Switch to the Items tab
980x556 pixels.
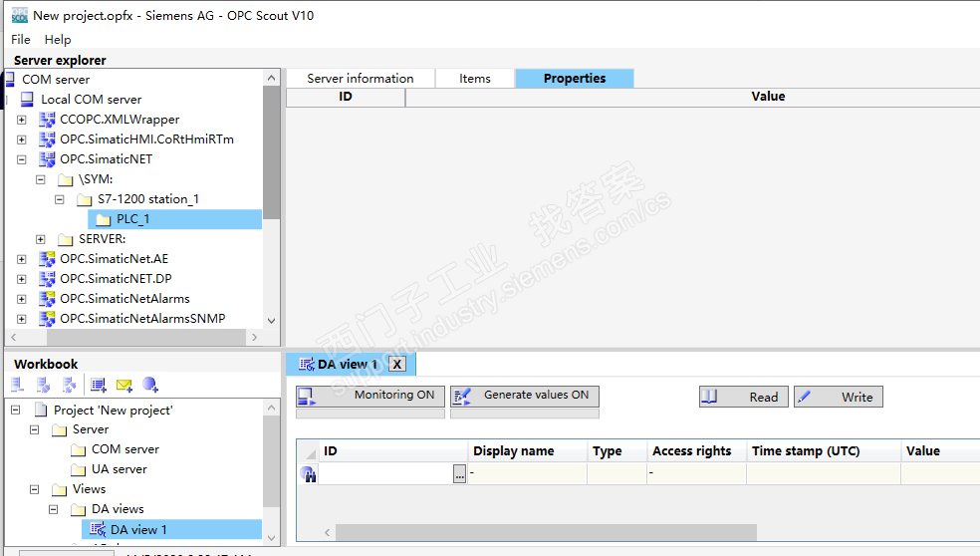pyautogui.click(x=475, y=78)
